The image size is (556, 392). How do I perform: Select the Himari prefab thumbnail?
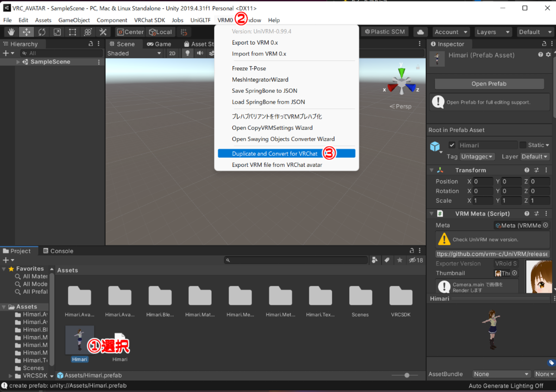[x=80, y=340]
